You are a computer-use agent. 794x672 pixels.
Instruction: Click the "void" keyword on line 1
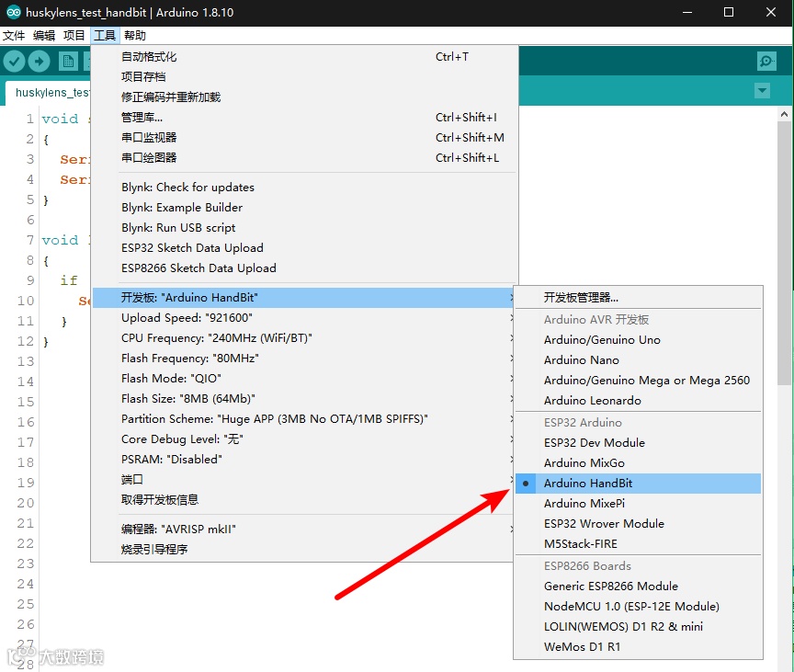click(x=61, y=119)
